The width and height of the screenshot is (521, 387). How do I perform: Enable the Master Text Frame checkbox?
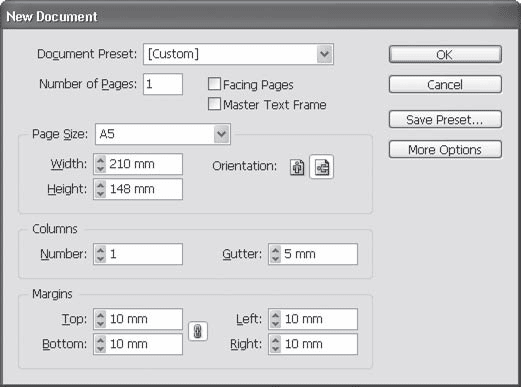point(214,104)
